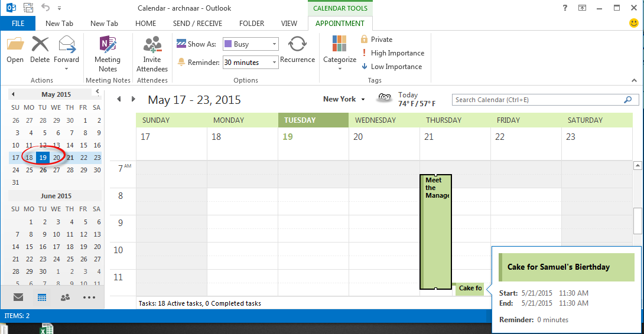The width and height of the screenshot is (644, 334).
Task: Collapse the folder pane arrow
Action: point(97,91)
